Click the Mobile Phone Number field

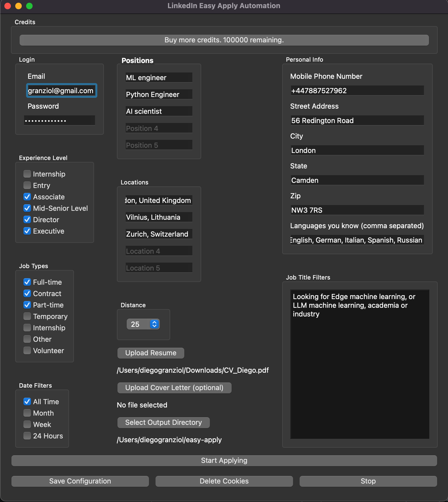(x=357, y=90)
